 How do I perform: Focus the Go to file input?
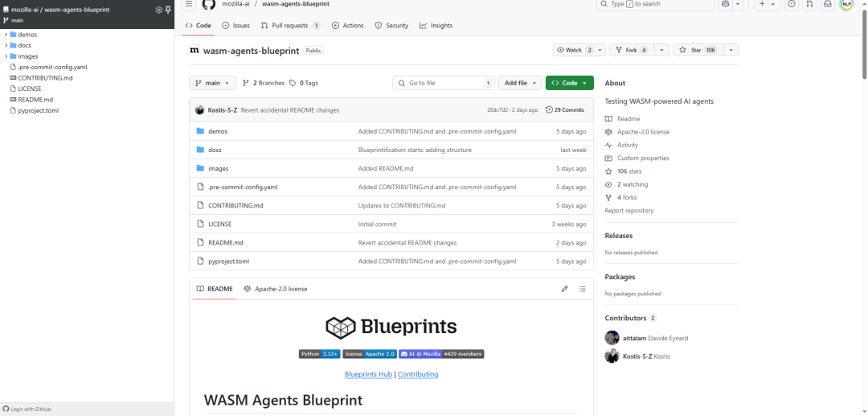(x=444, y=83)
